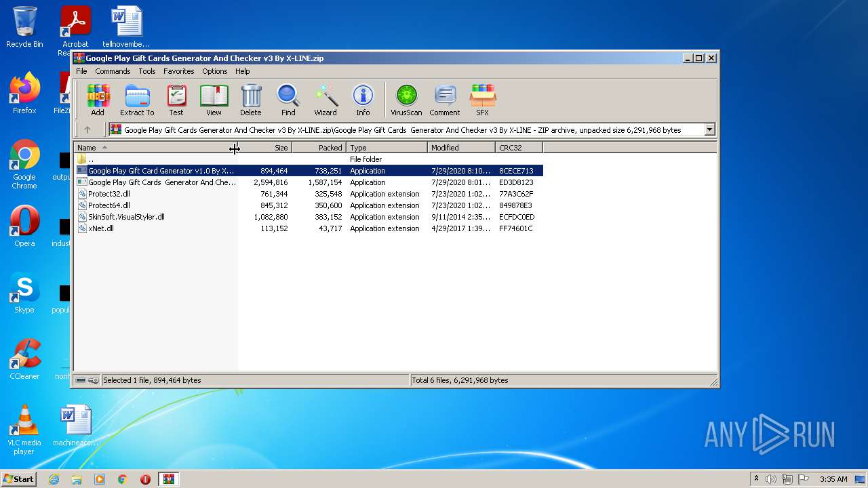
Task: Open Firefox desktop shortcut
Action: [24, 94]
